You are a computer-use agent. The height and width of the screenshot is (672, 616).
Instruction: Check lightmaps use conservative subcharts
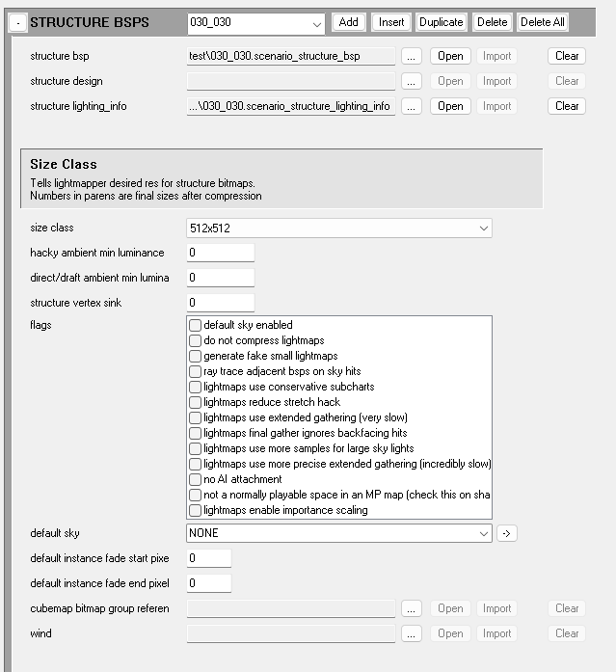(x=196, y=387)
